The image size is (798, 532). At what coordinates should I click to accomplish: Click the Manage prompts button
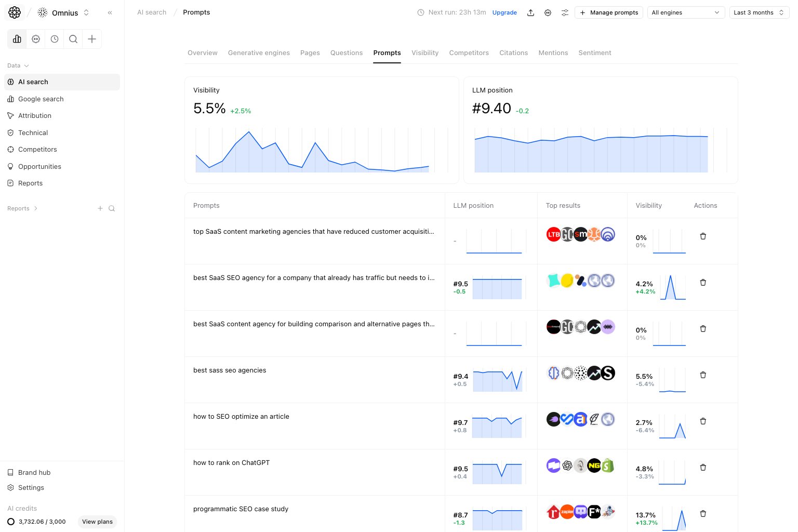[x=609, y=12]
